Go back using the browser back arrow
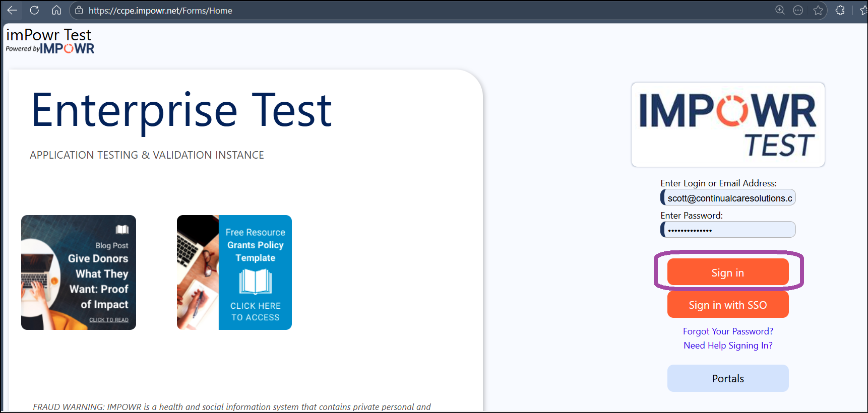 [12, 10]
